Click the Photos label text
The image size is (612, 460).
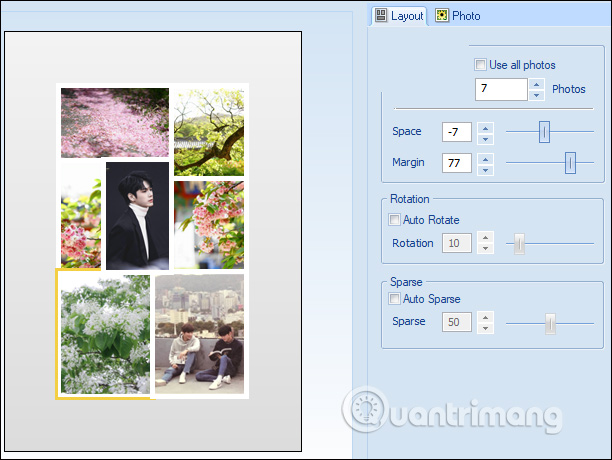pyautogui.click(x=569, y=89)
